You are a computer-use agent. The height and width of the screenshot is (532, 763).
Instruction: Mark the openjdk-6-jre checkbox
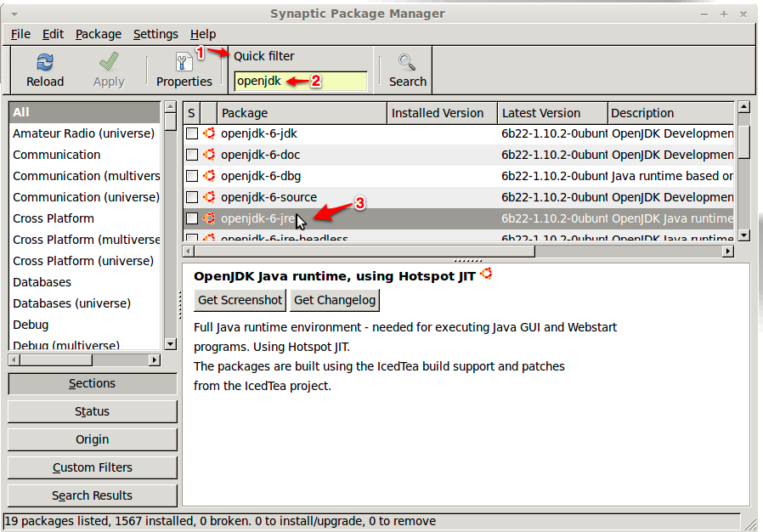[x=192, y=218]
